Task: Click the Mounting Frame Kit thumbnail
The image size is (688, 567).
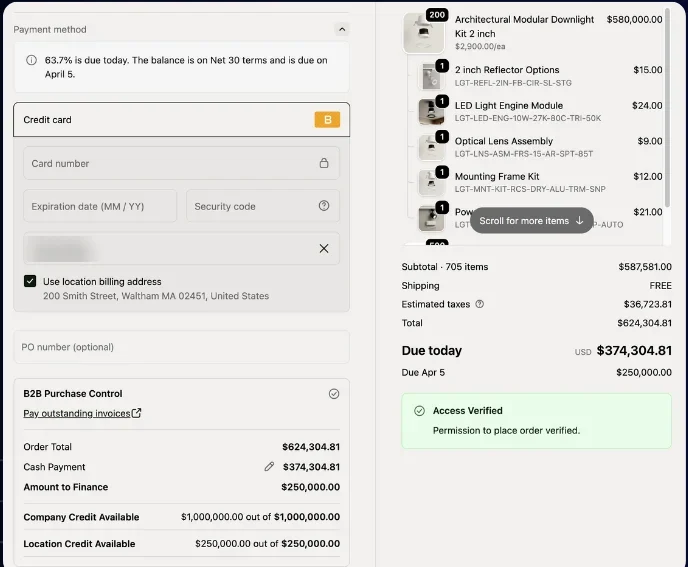Action: (x=430, y=183)
